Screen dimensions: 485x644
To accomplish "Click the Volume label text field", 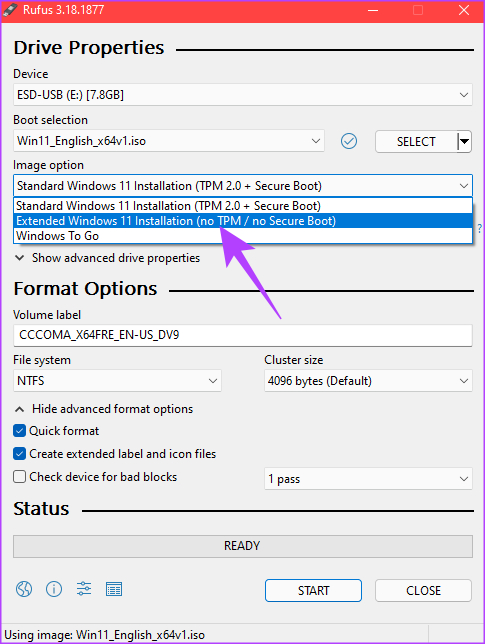I will tap(243, 335).
